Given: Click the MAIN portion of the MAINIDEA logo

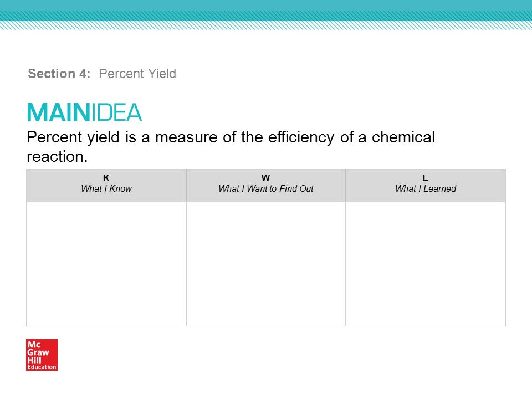Looking at the screenshot, I should 58,112.
